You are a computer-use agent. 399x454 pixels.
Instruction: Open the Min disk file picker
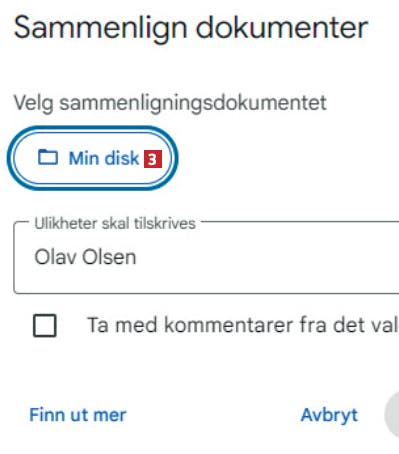pos(93,158)
